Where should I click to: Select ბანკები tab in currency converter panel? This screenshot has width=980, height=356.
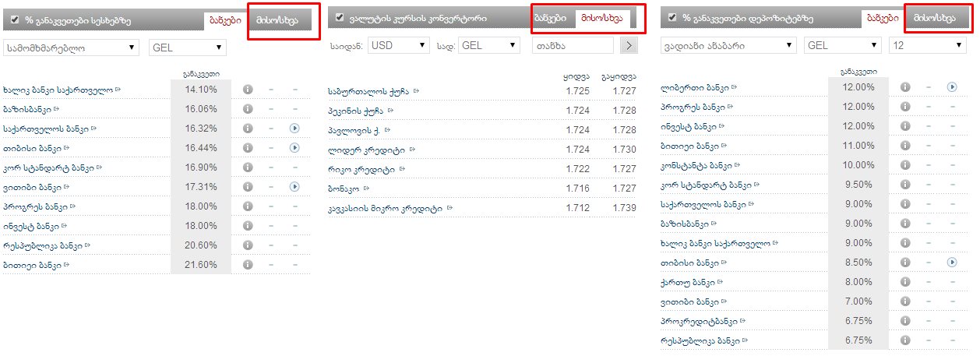pyautogui.click(x=550, y=18)
